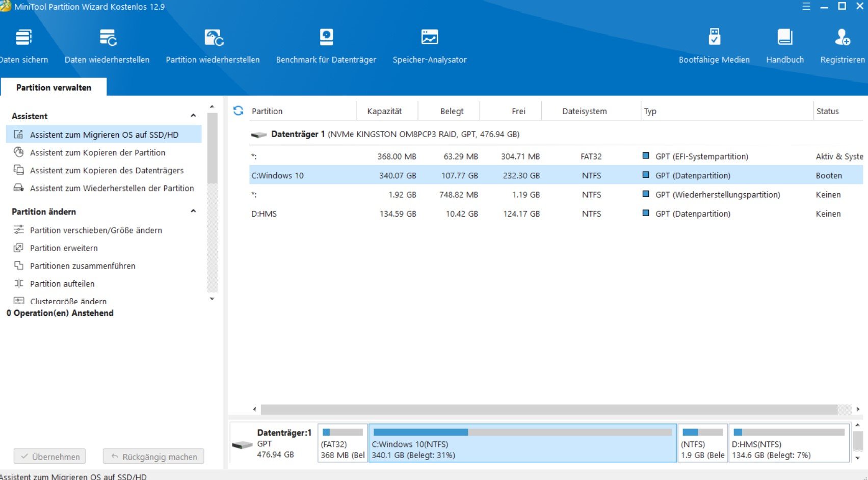
Task: Click the Partition erweitern icon
Action: coord(18,248)
